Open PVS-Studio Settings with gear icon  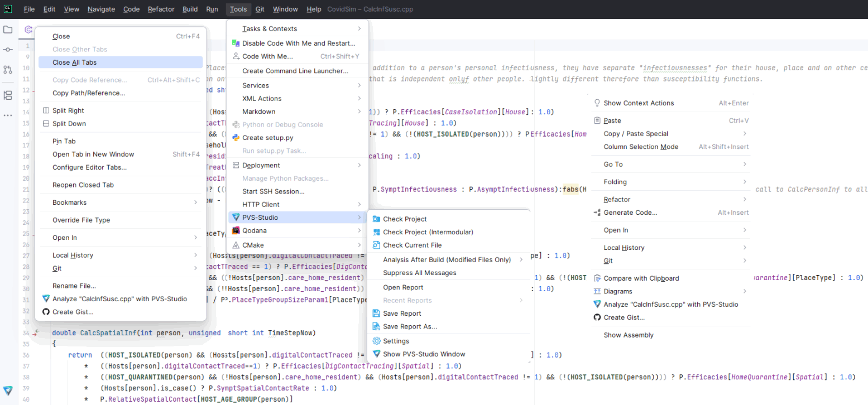[x=396, y=341]
